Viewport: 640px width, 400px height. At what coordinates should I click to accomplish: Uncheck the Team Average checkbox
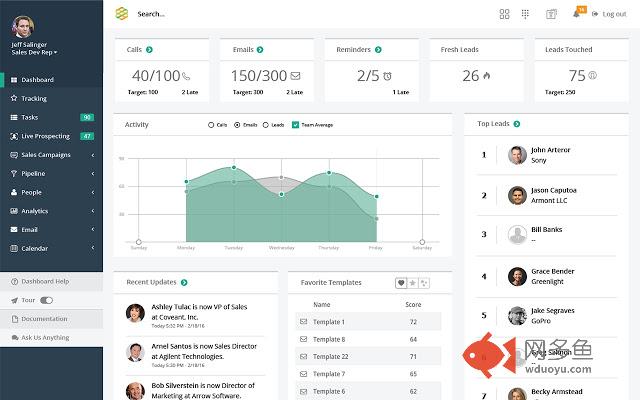296,125
